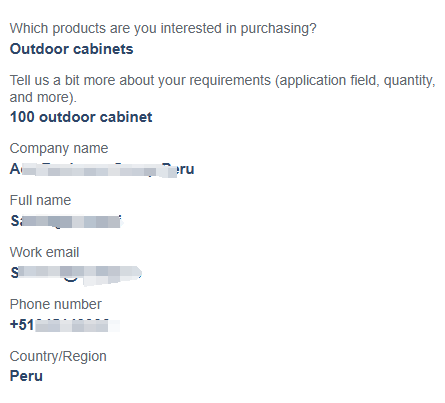The height and width of the screenshot is (403, 445).
Task: Select the 'Peru' country value
Action: (x=26, y=376)
